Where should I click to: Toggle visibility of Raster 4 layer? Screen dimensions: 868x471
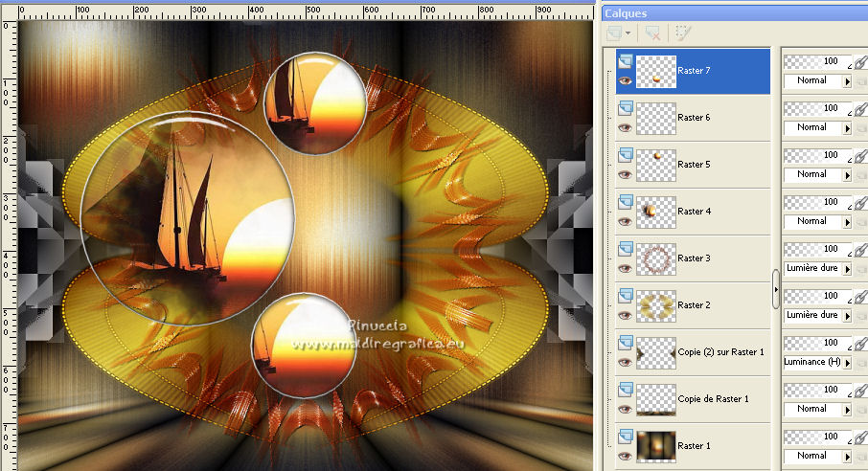(625, 222)
